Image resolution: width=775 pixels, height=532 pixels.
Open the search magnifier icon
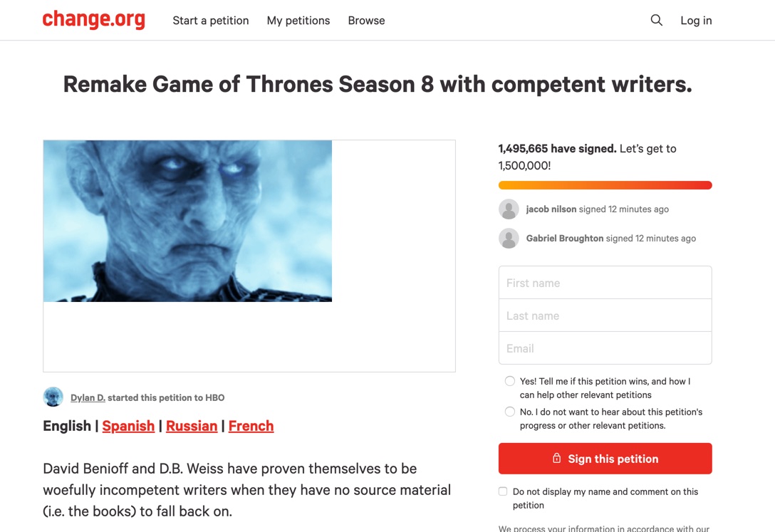(656, 21)
